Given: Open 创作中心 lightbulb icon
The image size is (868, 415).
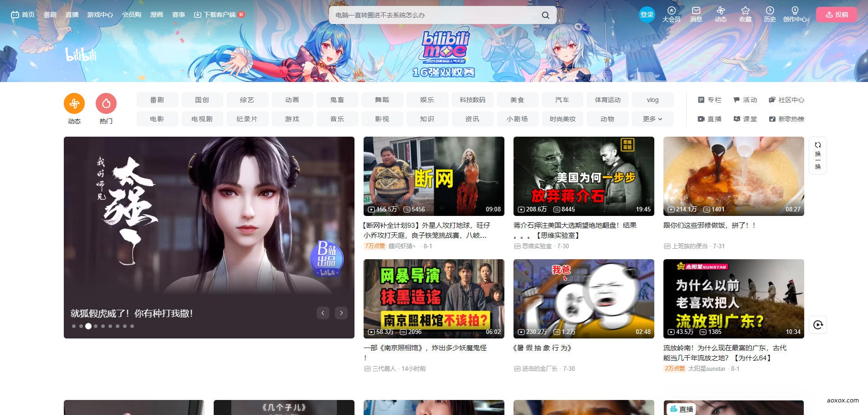Looking at the screenshot, I should (795, 15).
